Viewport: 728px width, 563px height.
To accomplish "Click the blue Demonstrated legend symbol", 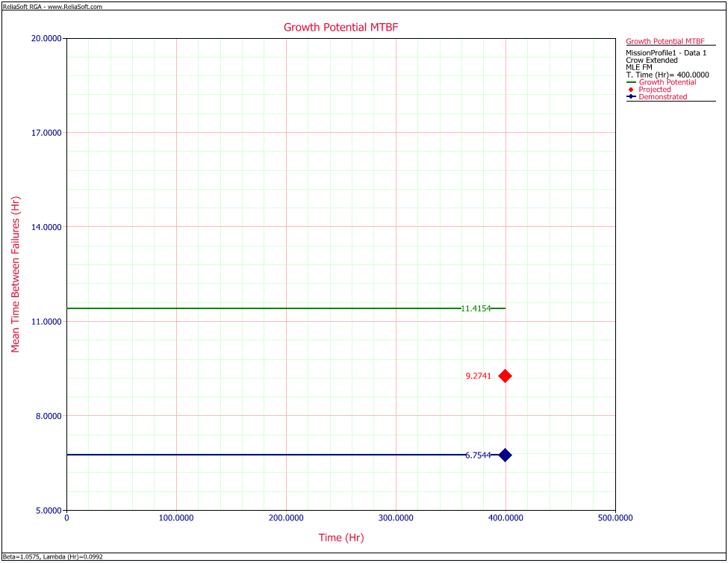I will (631, 96).
